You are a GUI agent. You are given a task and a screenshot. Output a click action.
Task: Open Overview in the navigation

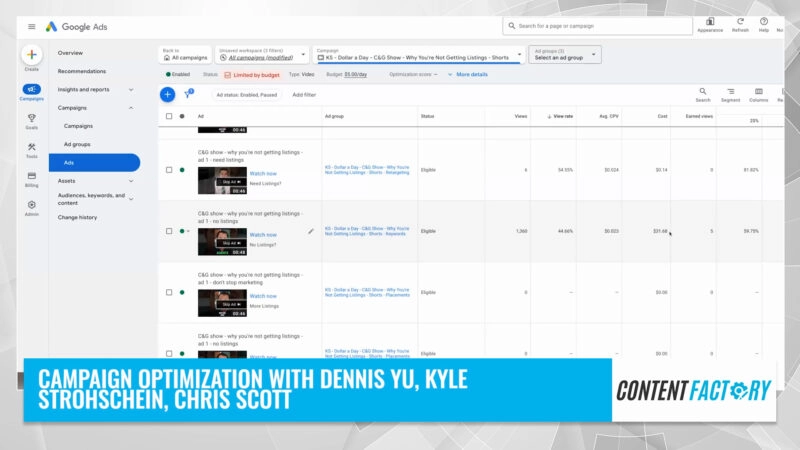click(x=70, y=53)
